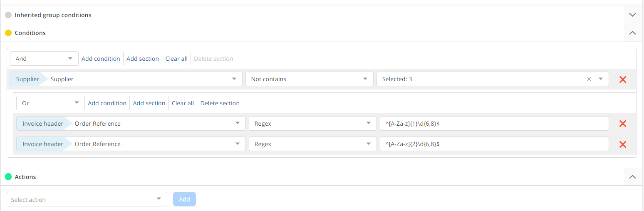Click Add condition in the And section
Viewport: 644px width, 211px height.
coord(101,59)
